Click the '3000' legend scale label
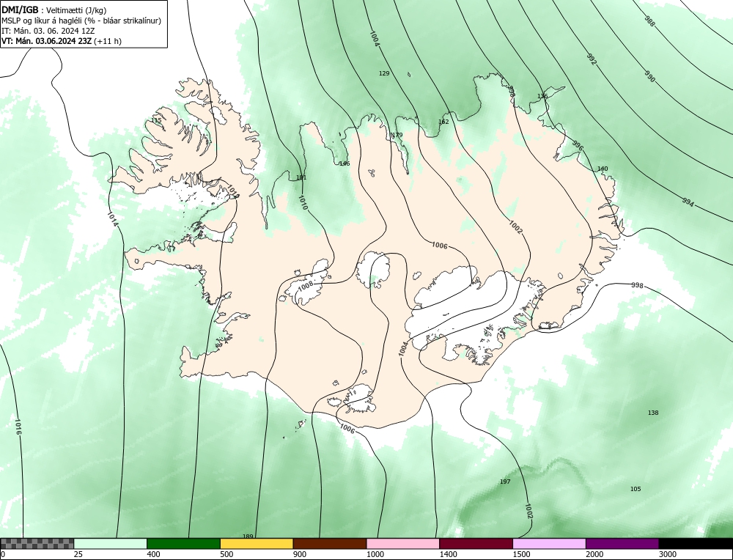The image size is (733, 560). [668, 554]
